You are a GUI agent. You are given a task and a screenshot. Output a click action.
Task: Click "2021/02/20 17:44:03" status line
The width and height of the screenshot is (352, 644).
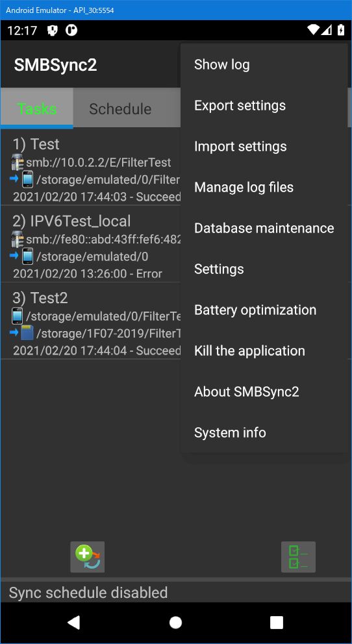tap(97, 197)
